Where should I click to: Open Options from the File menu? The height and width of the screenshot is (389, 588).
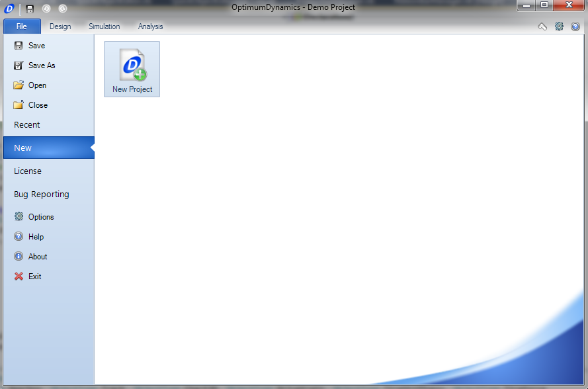49,217
